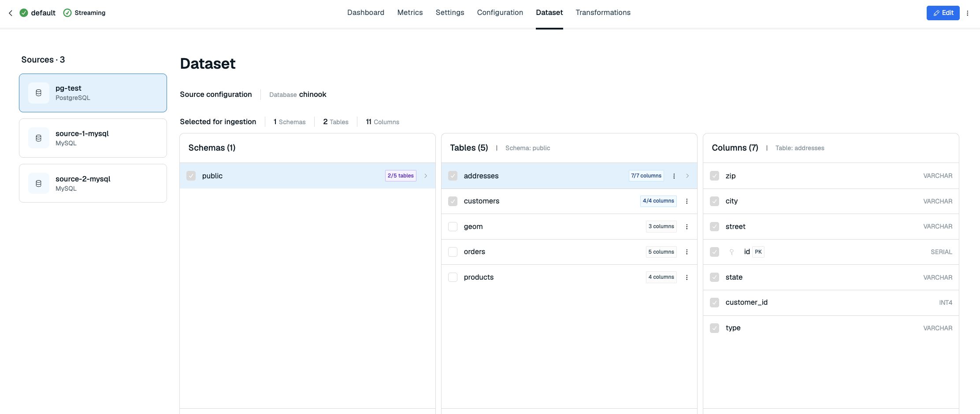The height and width of the screenshot is (414, 980).
Task: Click the green default status check icon
Action: tap(24, 13)
